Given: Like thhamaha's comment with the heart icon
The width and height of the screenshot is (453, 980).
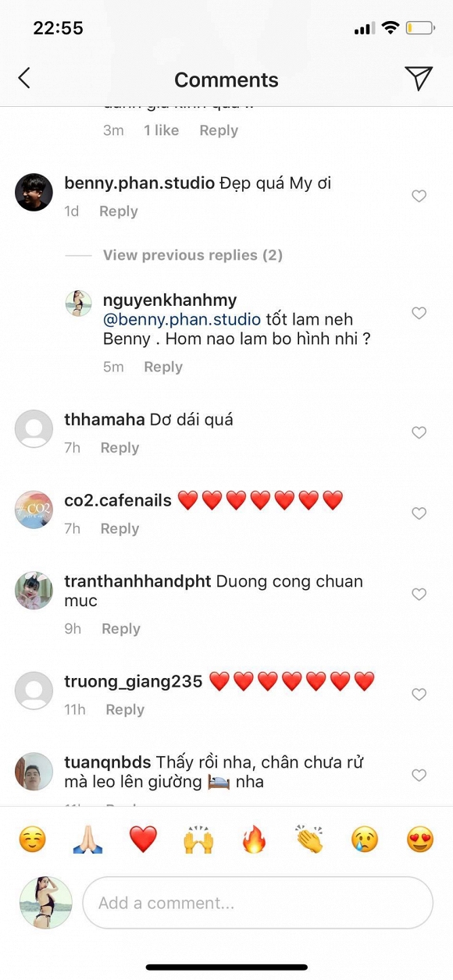Looking at the screenshot, I should click(419, 432).
